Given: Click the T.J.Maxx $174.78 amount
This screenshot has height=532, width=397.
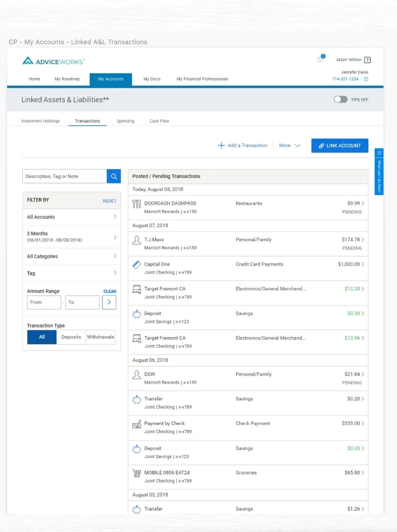Looking at the screenshot, I should [351, 240].
